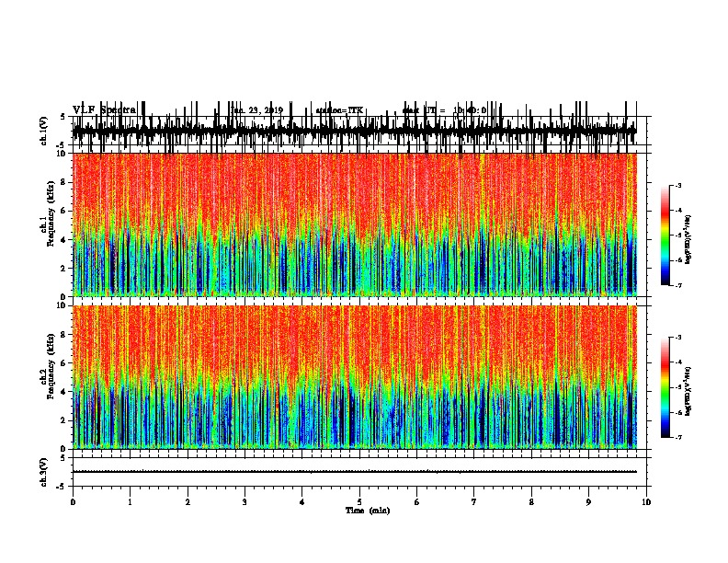Click time axis tick label "4"

coord(301,502)
